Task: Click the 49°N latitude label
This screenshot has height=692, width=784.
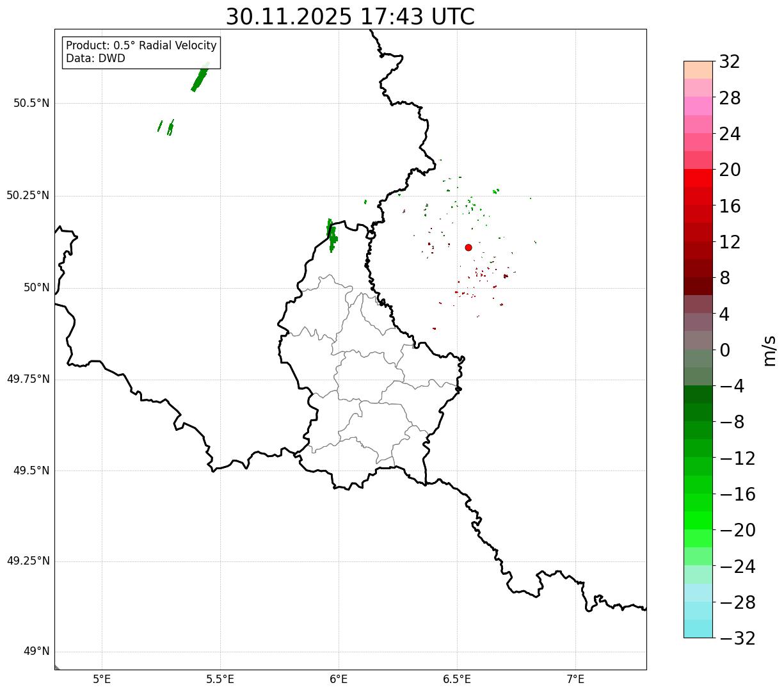Action: [x=36, y=652]
